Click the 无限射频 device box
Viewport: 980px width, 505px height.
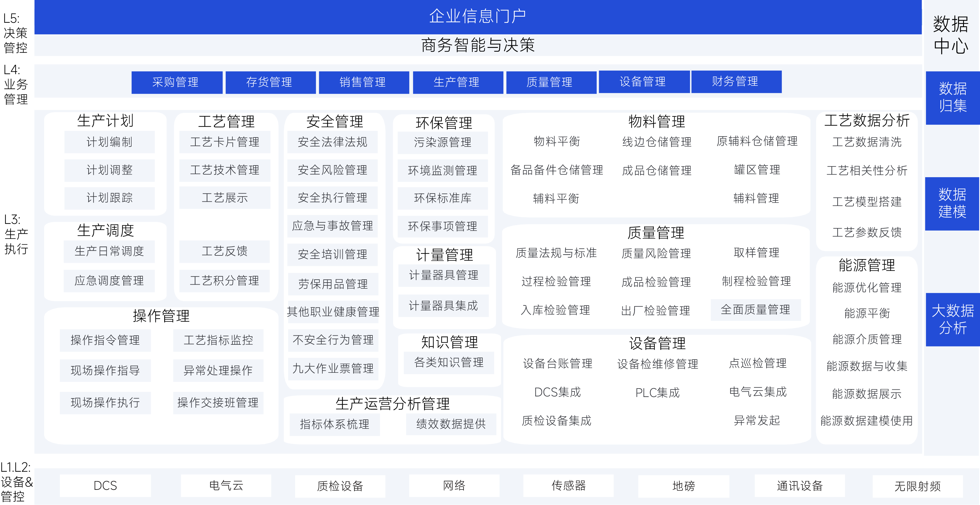[x=918, y=486]
